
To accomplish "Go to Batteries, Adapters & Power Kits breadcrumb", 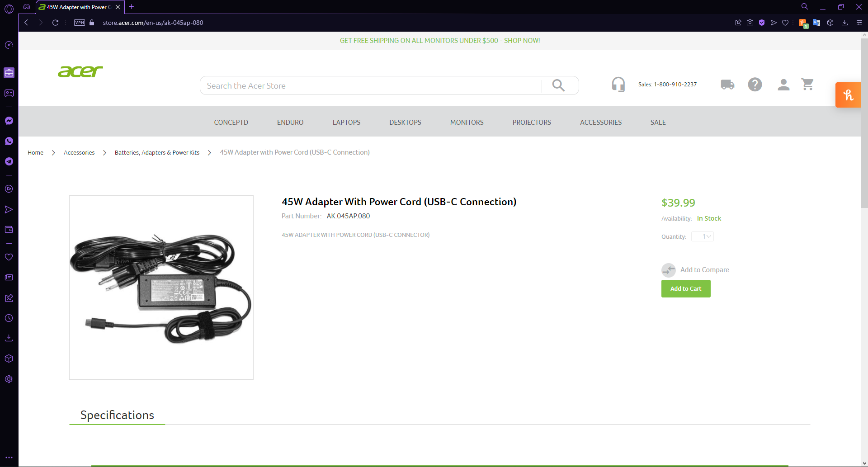I will pyautogui.click(x=157, y=153).
